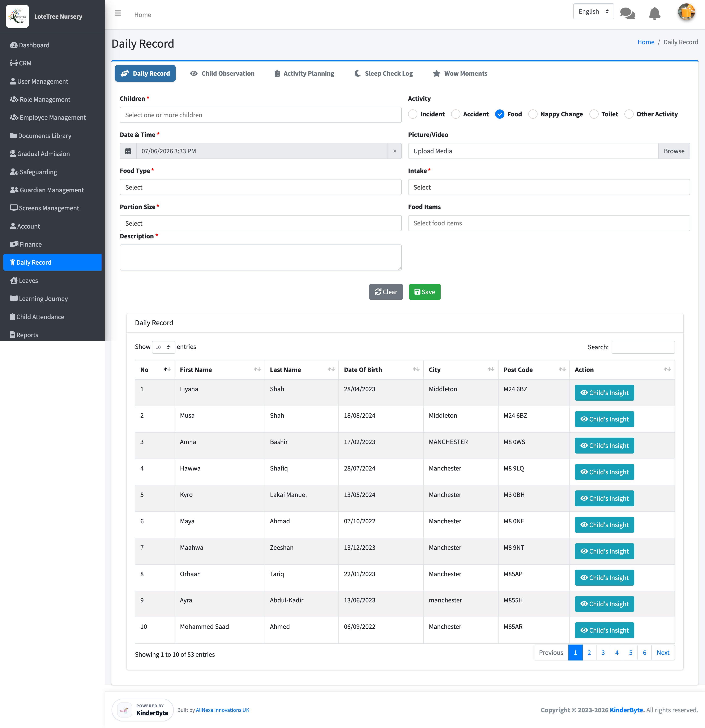Click the Finance money icon
705x728 pixels.
pos(14,244)
